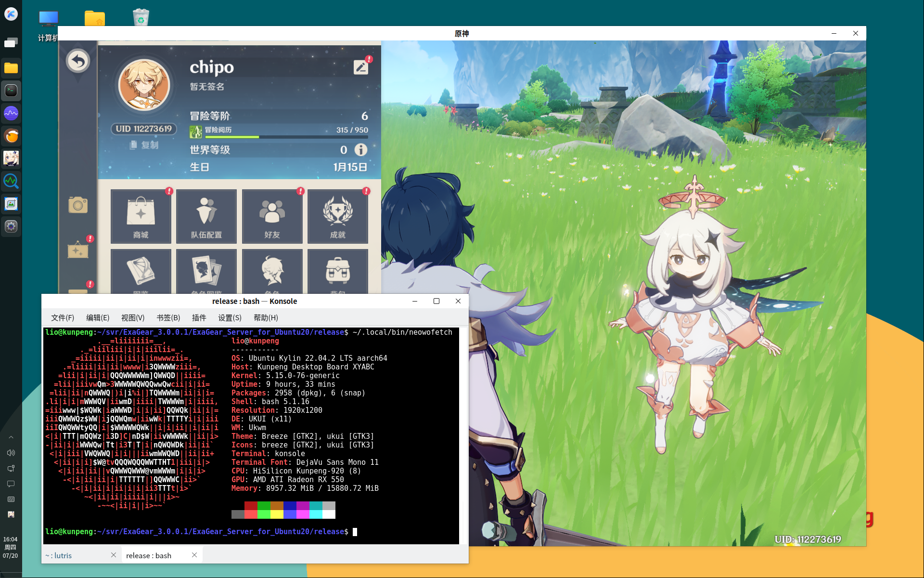Click the Paimon game icon in dock
Screen dimensions: 924x578
pyautogui.click(x=11, y=158)
